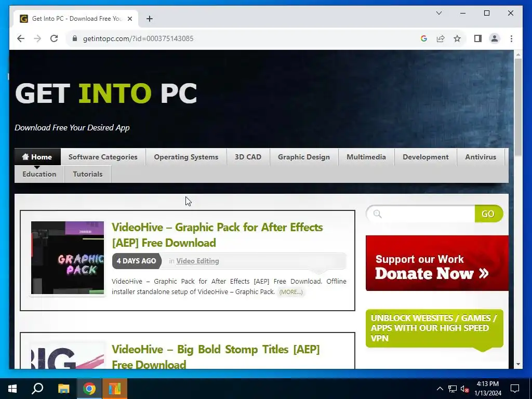Click the network tray icon
The width and height of the screenshot is (532, 399).
(x=453, y=389)
